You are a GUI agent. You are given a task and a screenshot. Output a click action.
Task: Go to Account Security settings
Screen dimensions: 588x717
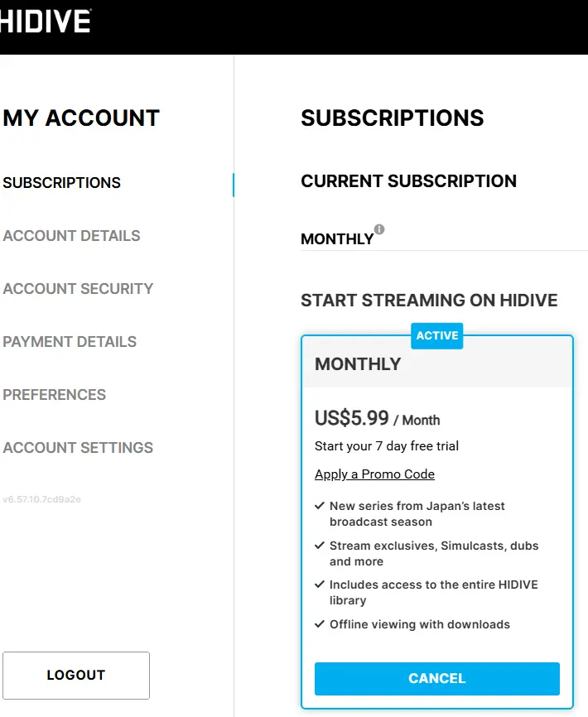[x=78, y=289]
